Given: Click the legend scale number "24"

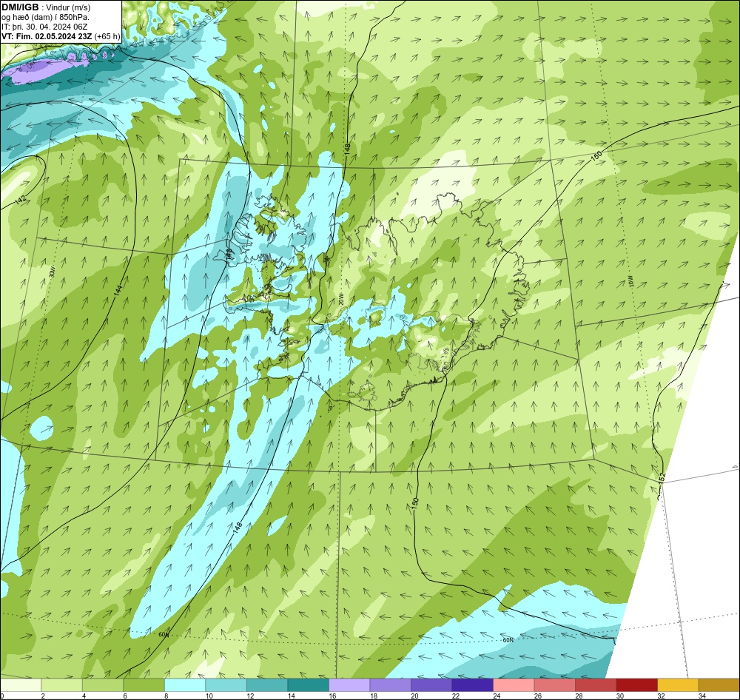Looking at the screenshot, I should pos(497,696).
